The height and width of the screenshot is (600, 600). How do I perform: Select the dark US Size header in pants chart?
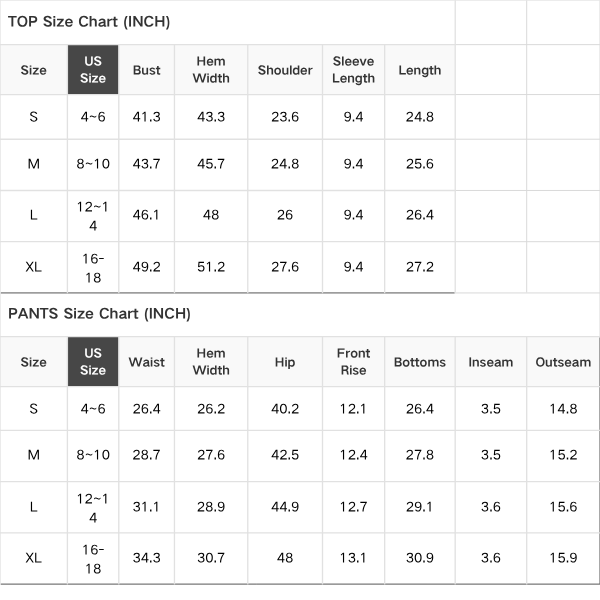click(93, 362)
